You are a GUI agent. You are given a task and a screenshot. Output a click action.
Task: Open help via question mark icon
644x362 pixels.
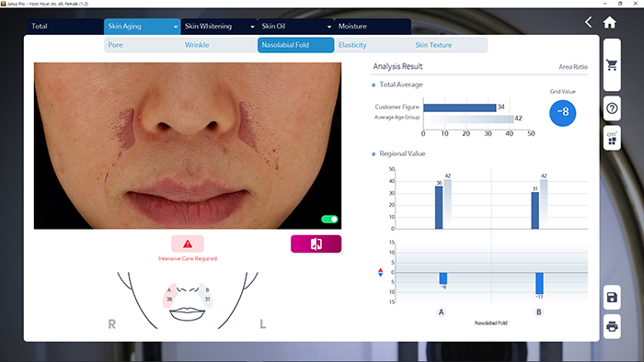(x=612, y=108)
